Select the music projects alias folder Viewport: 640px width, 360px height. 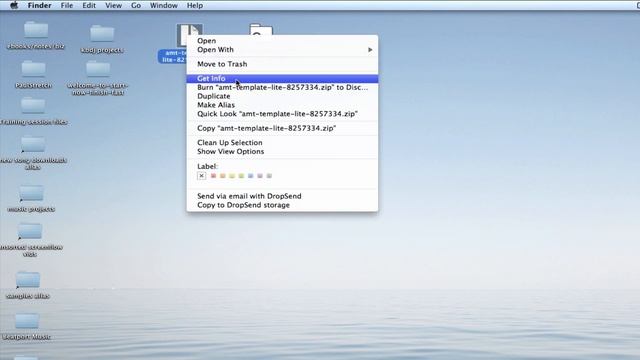31,193
